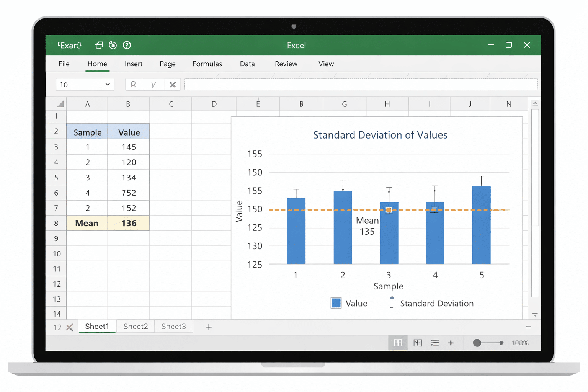This screenshot has height=392, width=588.
Task: Click the Cancel (X) icon beside formula bar
Action: tap(172, 84)
